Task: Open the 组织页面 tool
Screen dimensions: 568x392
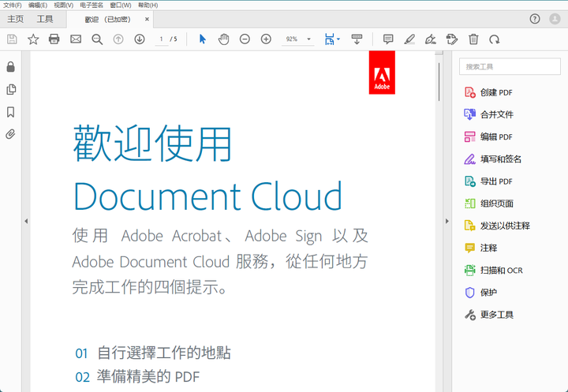Action: (489, 203)
